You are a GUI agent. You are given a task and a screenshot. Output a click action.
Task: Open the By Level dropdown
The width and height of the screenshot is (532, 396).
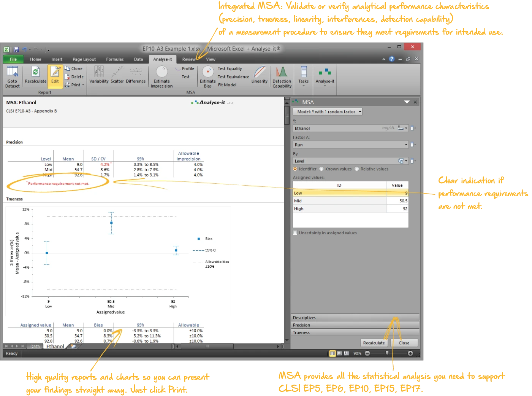coord(404,161)
